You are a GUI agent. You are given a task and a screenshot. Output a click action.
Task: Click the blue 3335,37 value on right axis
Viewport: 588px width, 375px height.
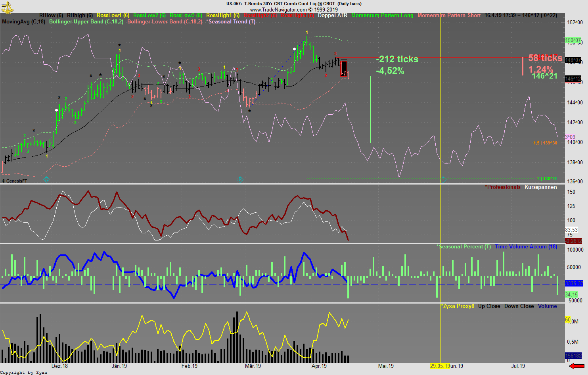(x=573, y=283)
